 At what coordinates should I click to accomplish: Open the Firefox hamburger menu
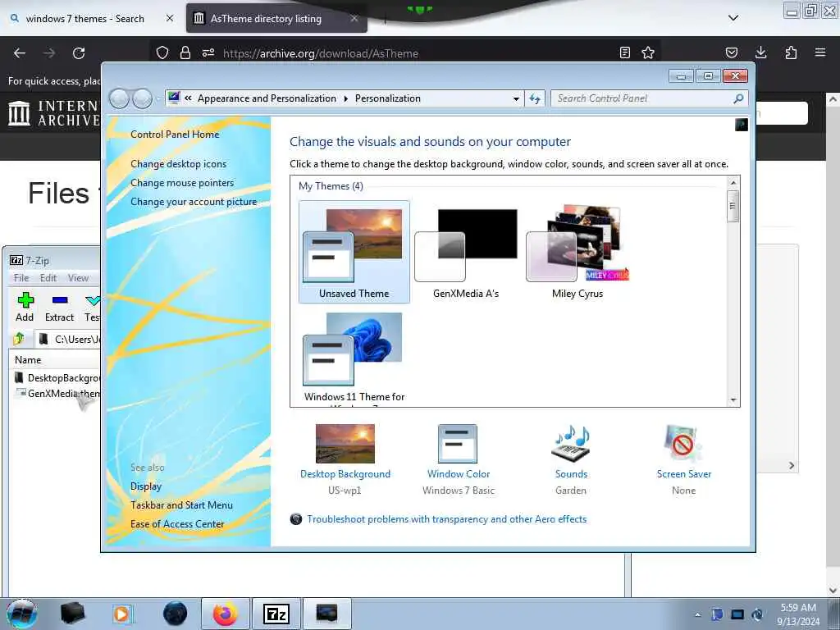[x=820, y=52]
